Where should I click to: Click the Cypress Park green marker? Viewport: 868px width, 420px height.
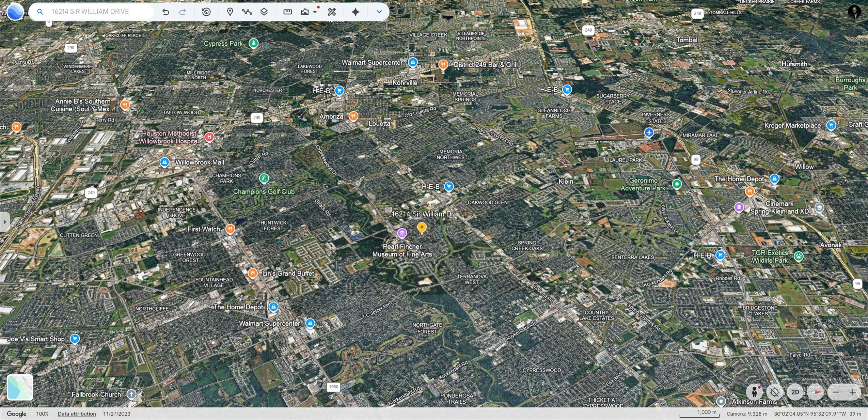(x=253, y=43)
